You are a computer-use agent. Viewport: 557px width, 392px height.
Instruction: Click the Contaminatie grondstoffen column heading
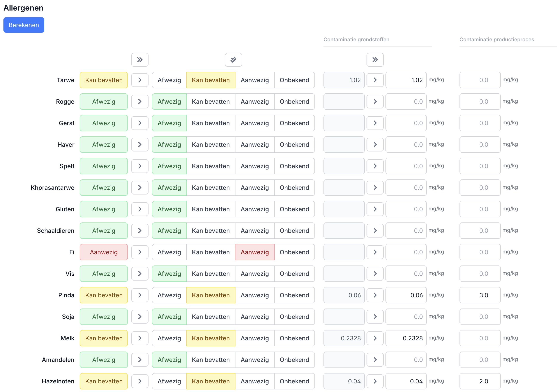(x=356, y=40)
